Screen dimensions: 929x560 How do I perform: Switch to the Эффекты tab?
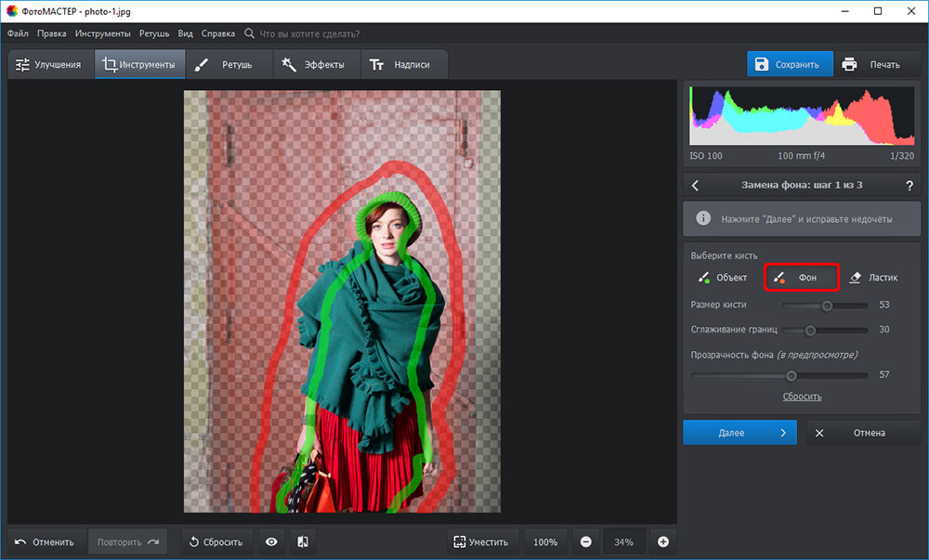(x=317, y=64)
